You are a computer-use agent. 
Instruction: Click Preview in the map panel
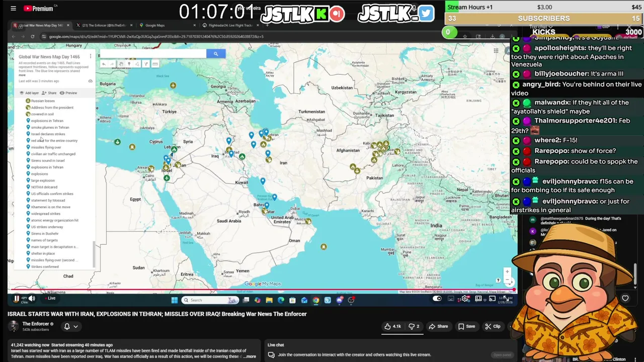[68, 93]
